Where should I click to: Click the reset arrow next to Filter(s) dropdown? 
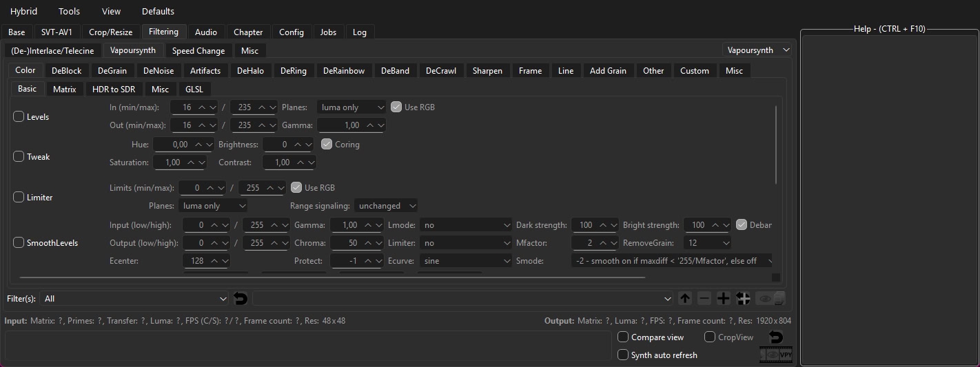click(x=241, y=298)
